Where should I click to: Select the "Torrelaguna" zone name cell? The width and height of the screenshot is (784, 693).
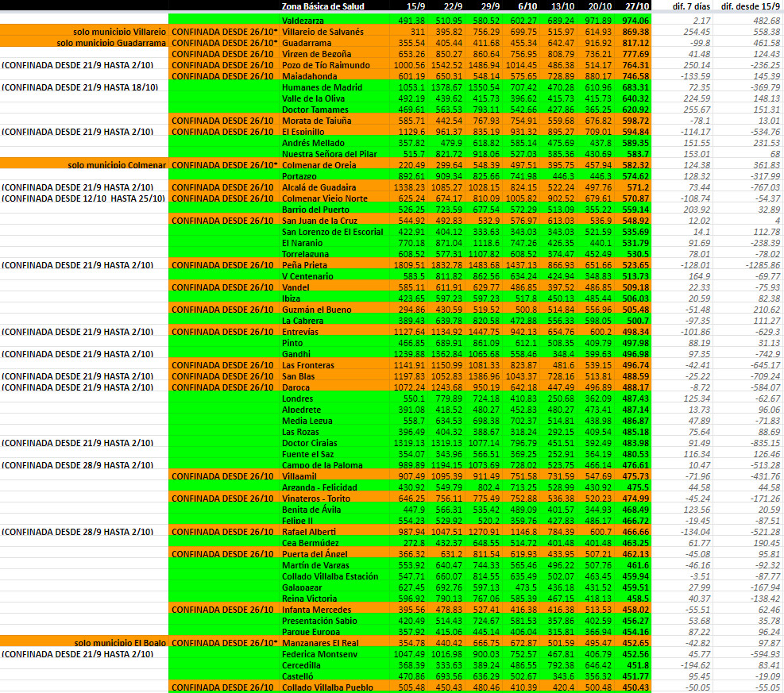tap(305, 254)
